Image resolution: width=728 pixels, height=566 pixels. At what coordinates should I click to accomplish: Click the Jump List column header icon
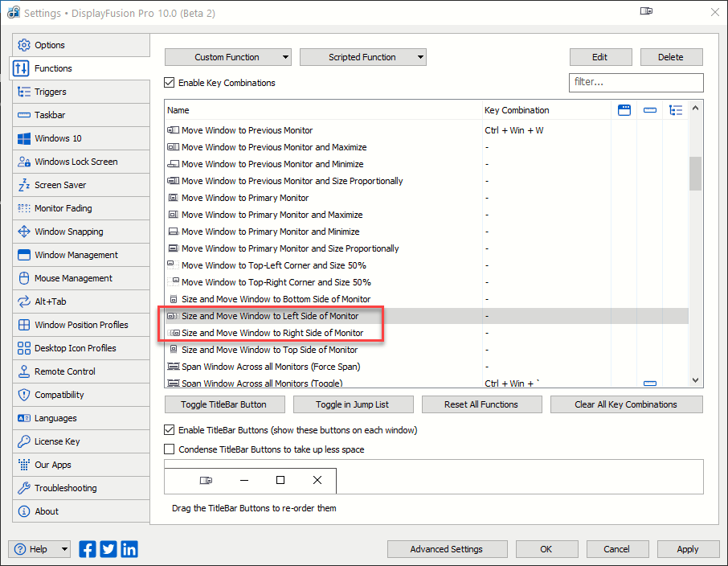point(676,110)
